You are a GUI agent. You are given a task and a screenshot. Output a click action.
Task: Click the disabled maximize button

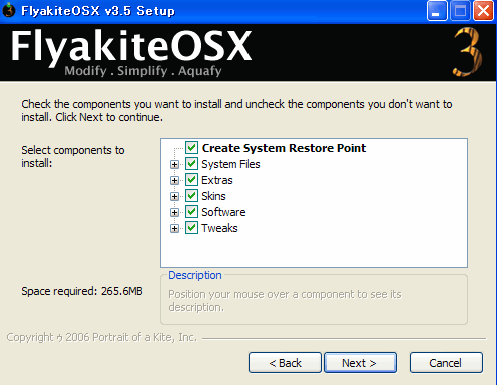(460, 11)
